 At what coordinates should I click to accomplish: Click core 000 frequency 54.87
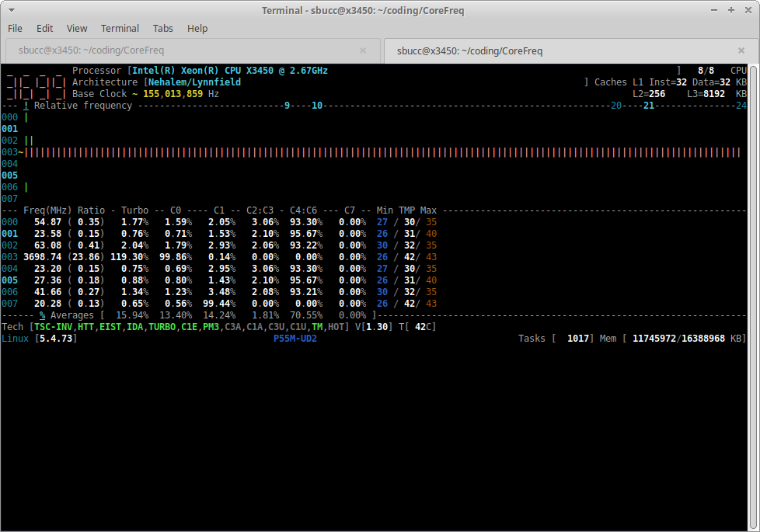[x=48, y=222]
